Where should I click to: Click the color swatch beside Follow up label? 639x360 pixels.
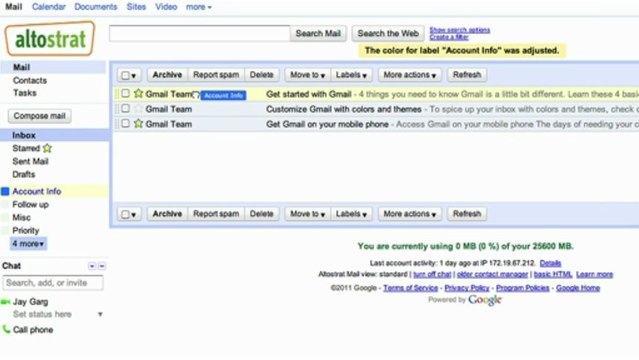[5, 204]
